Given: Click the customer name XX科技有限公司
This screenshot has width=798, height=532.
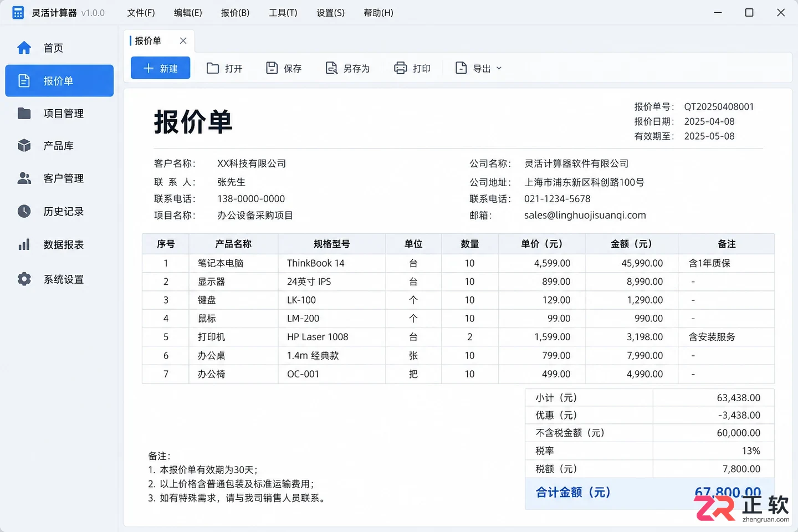Looking at the screenshot, I should [252, 163].
